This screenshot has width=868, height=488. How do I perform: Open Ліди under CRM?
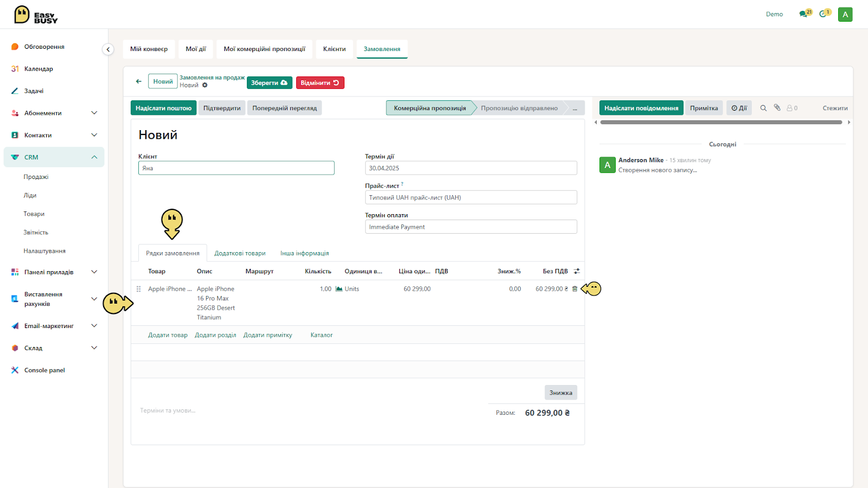(30, 195)
